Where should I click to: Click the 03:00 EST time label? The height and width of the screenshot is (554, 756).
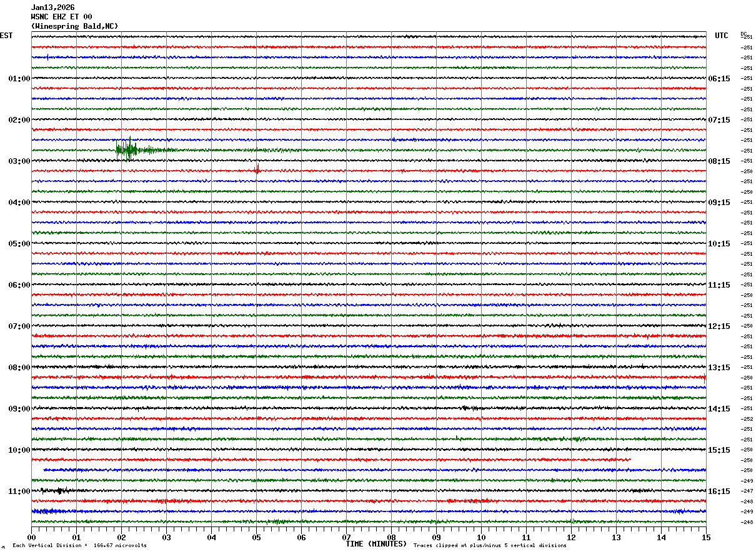(x=19, y=161)
